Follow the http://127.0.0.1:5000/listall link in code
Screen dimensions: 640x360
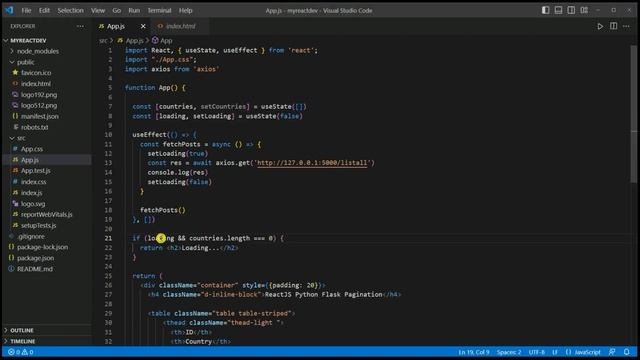point(312,163)
